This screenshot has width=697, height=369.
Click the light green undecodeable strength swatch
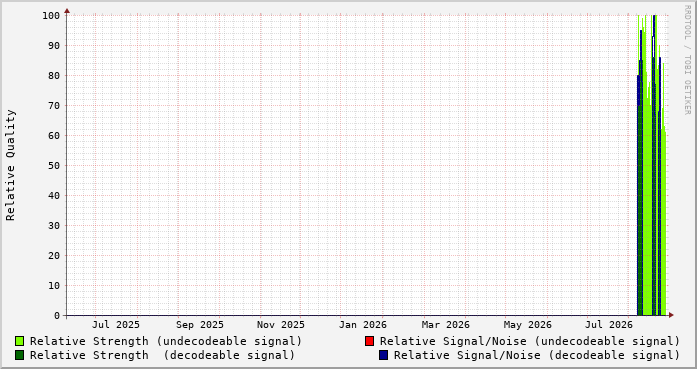[20, 341]
